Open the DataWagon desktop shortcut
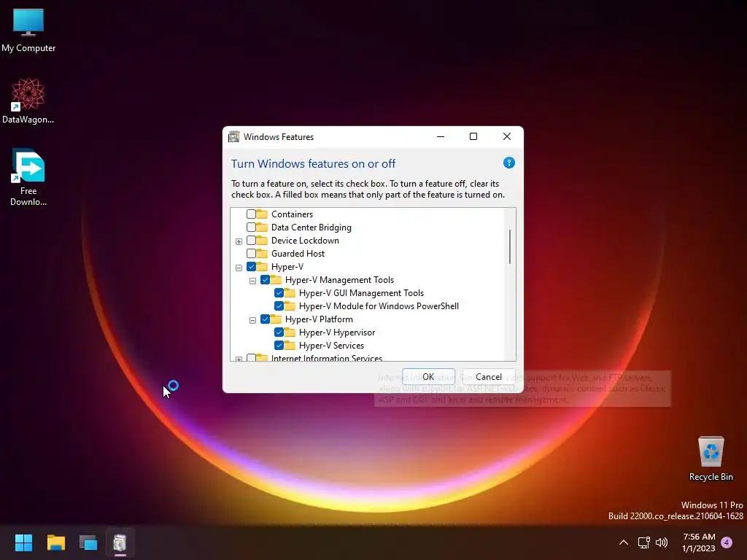 click(x=28, y=101)
